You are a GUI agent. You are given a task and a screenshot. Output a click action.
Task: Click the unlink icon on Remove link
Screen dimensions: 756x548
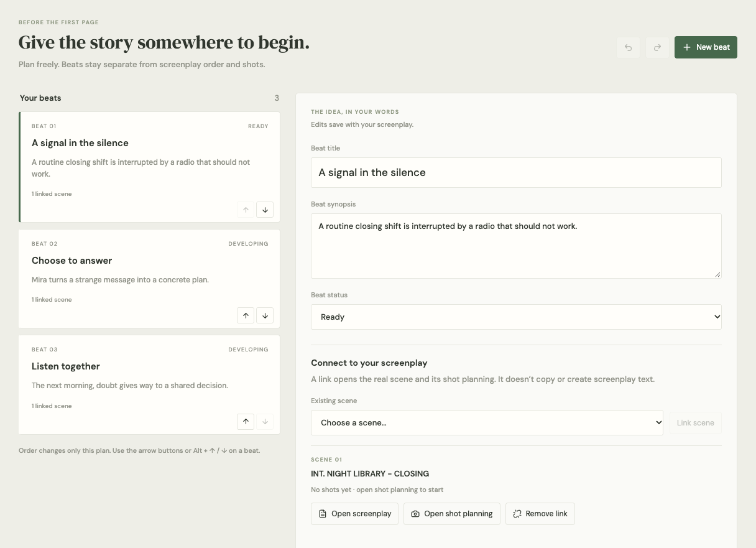pos(517,514)
